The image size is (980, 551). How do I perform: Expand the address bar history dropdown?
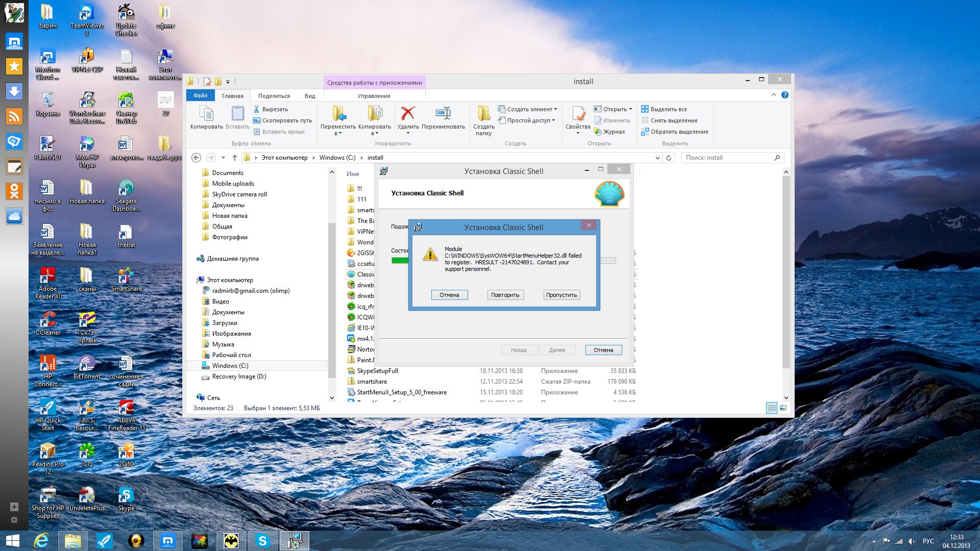657,158
